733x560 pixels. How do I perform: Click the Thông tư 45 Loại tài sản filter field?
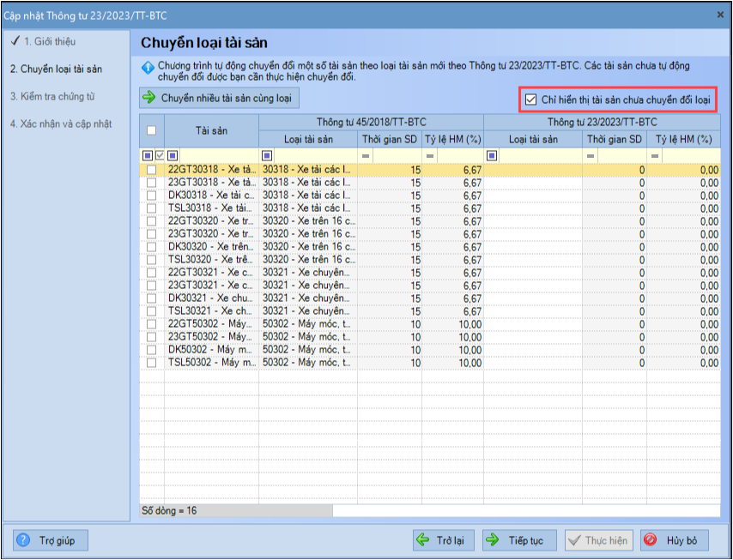(x=315, y=155)
